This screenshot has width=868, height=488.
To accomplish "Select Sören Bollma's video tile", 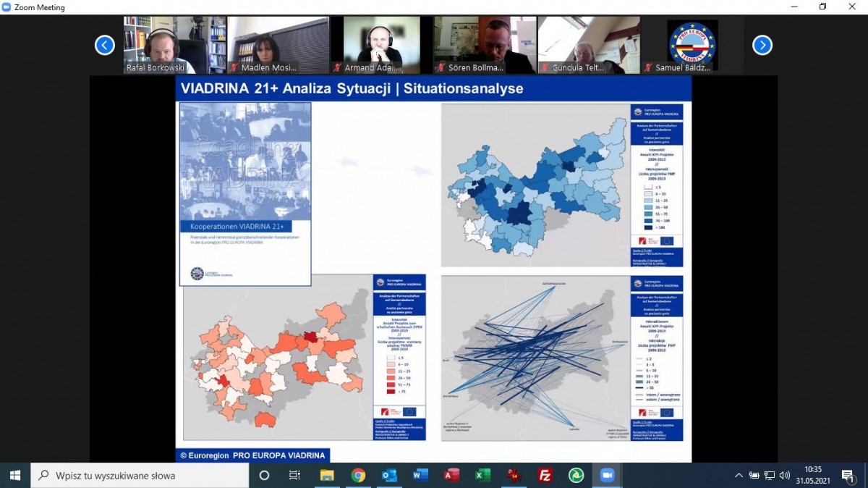I will tap(485, 46).
